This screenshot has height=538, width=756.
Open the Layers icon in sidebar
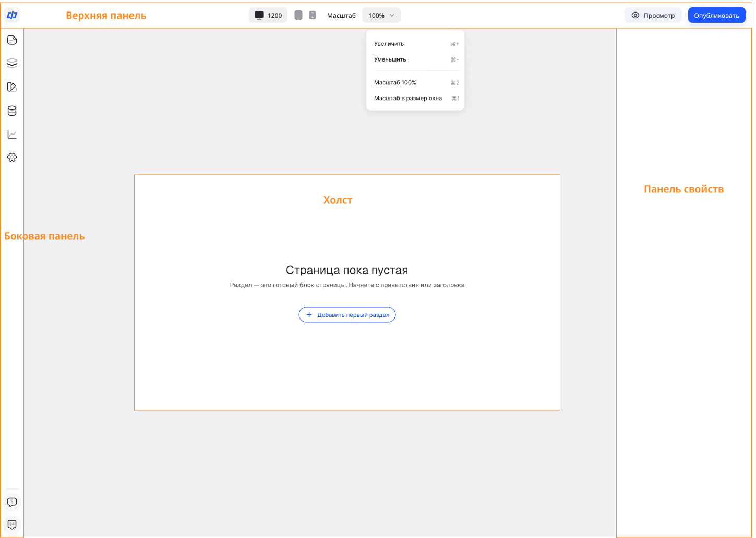[x=12, y=63]
